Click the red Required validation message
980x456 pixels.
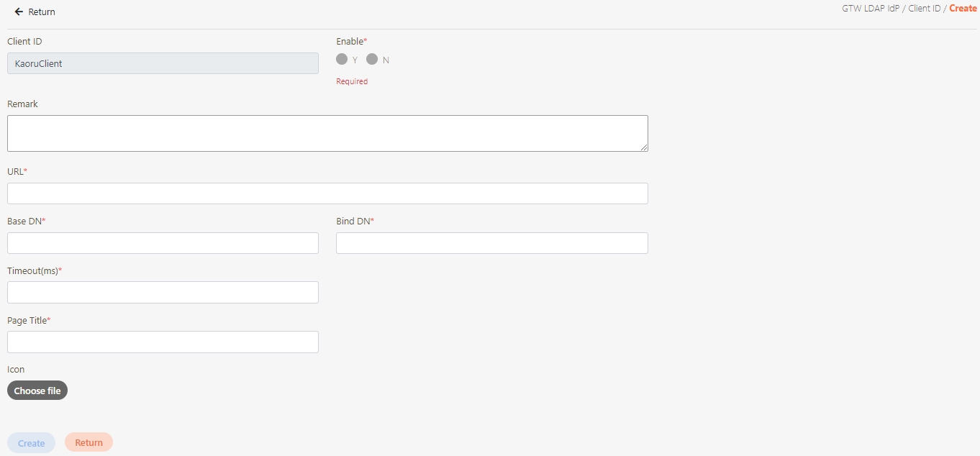point(352,81)
